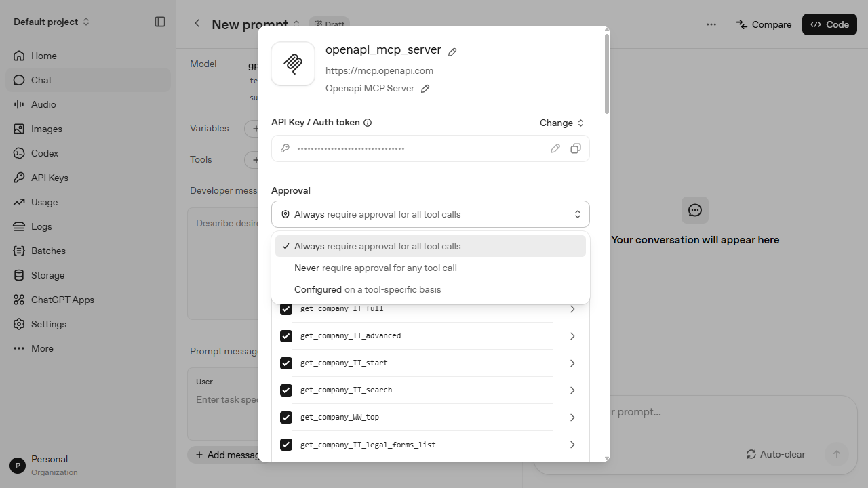This screenshot has width=868, height=488.
Task: Expand get_company_IT_legal_forms_list details chevron
Action: coord(572,445)
